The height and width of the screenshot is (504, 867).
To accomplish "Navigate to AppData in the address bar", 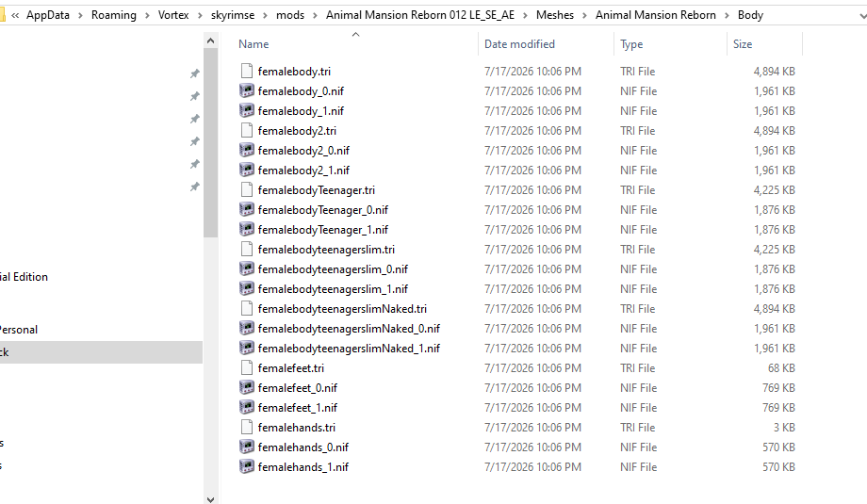I will (x=48, y=15).
